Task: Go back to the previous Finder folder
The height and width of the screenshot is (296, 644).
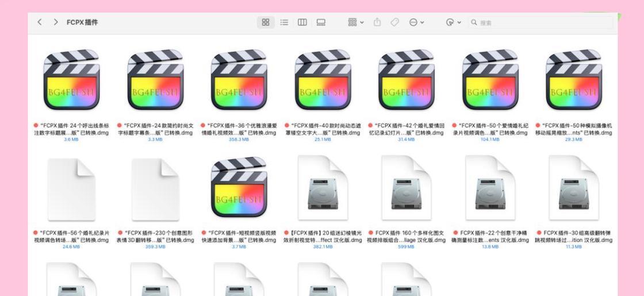Action: (x=40, y=22)
